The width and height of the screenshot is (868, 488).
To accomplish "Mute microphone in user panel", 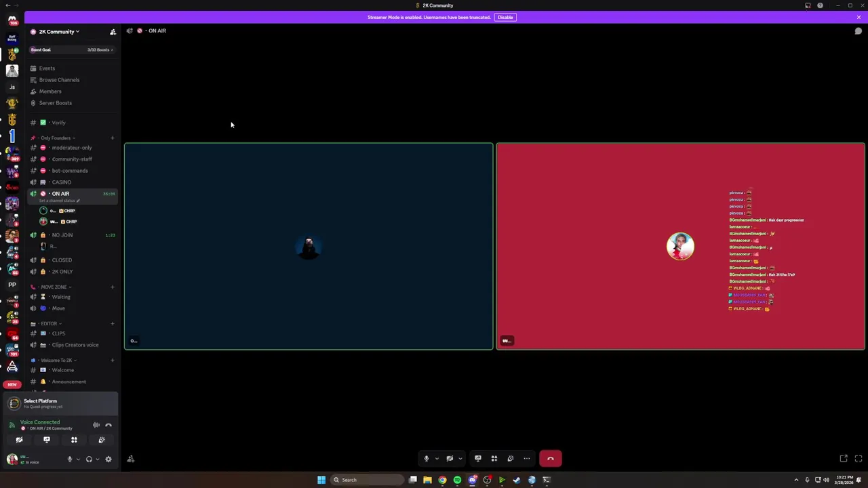I will click(x=69, y=459).
